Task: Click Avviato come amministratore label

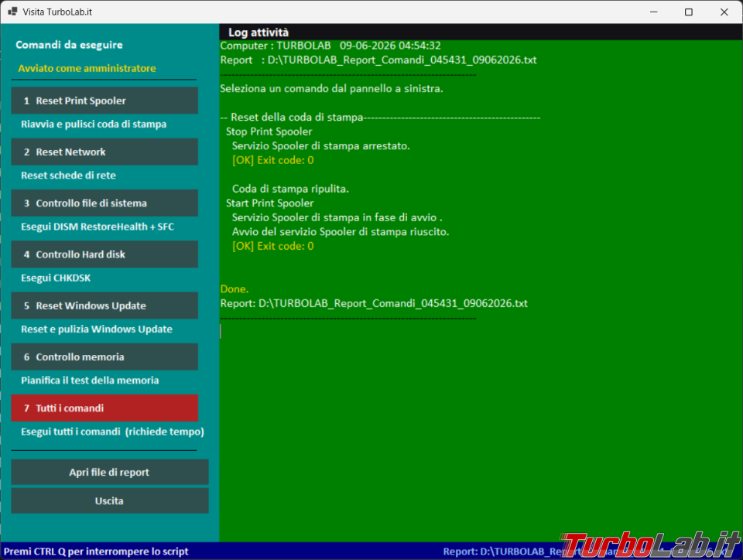Action: [x=87, y=68]
